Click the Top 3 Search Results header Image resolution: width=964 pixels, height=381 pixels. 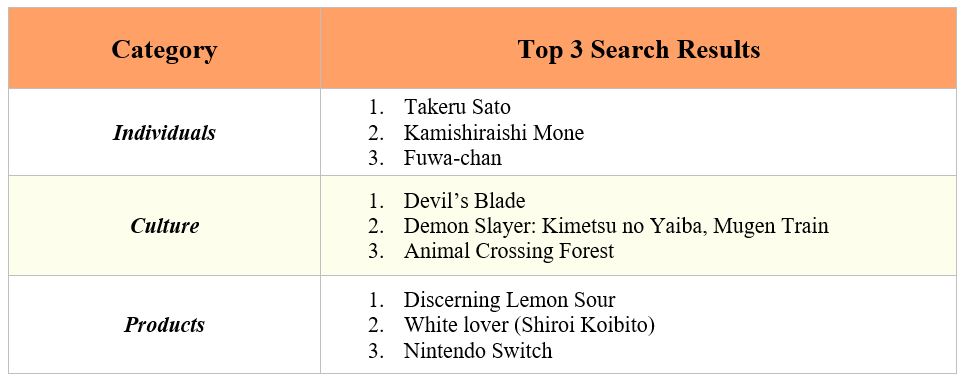pyautogui.click(x=639, y=49)
